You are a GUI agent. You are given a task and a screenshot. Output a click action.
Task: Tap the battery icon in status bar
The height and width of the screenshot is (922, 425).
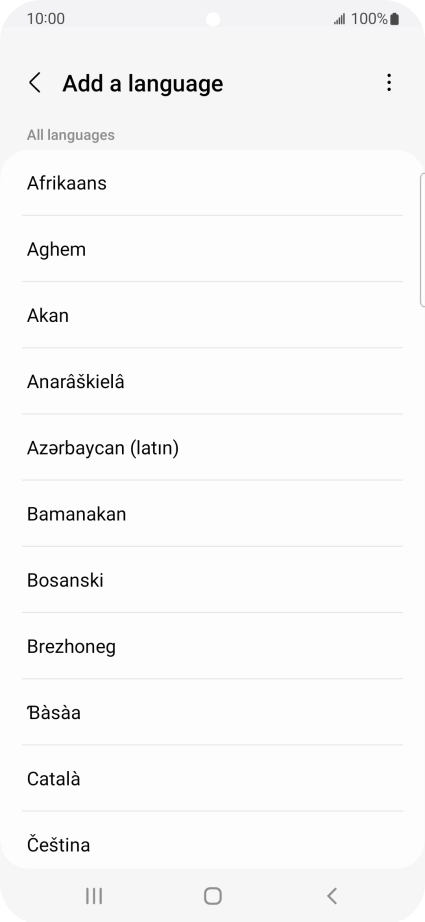click(394, 19)
